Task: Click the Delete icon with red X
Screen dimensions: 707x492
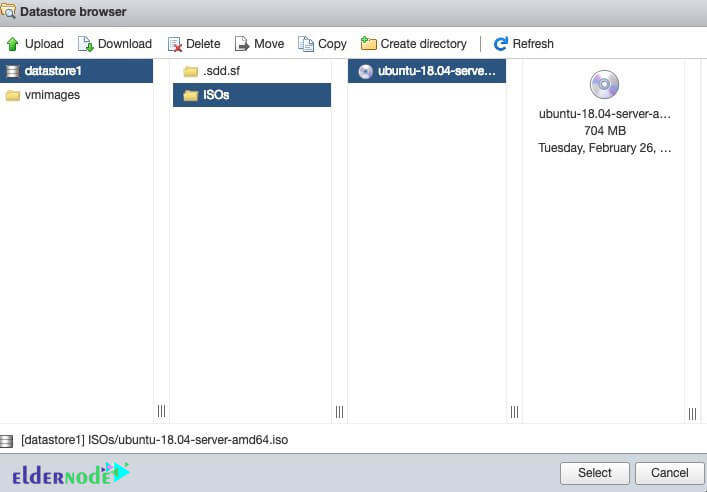Action: [174, 44]
